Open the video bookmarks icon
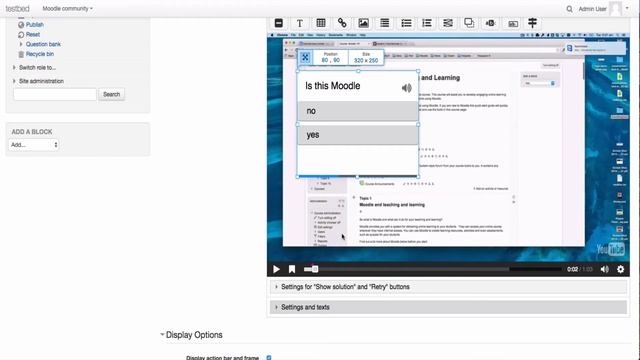Image resolution: width=640 pixels, height=360 pixels. 292,269
